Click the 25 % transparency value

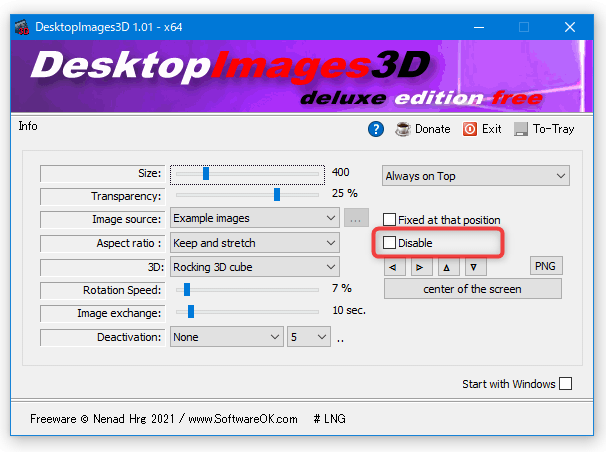tap(345, 193)
